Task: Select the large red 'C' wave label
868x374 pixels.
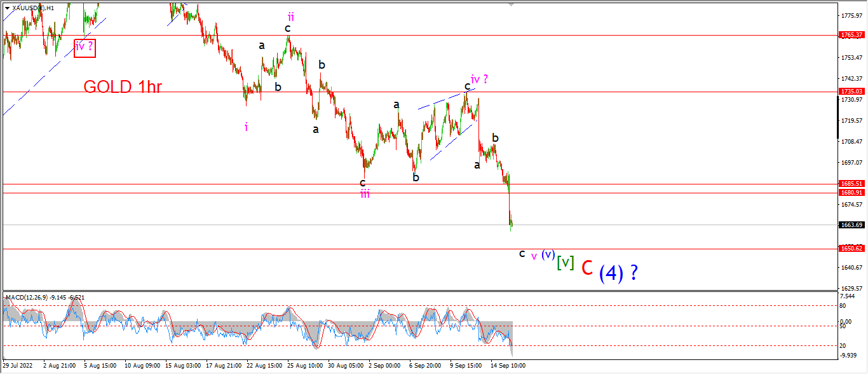Action: [587, 268]
